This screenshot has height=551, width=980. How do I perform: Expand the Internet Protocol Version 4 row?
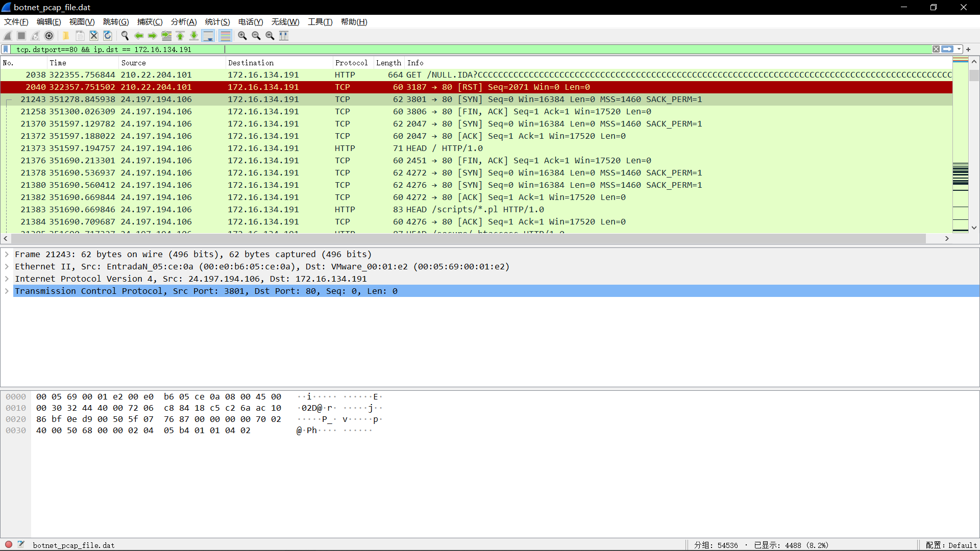click(7, 279)
